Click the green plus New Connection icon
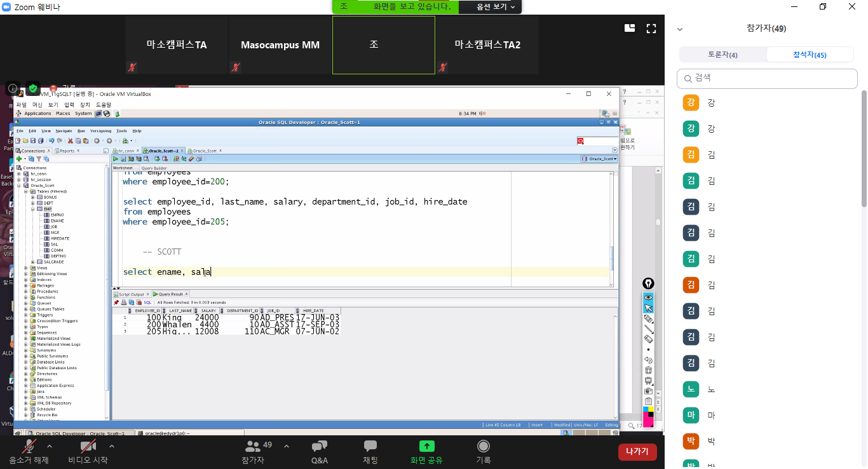Viewport: 868px width, 469px height. pos(18,159)
